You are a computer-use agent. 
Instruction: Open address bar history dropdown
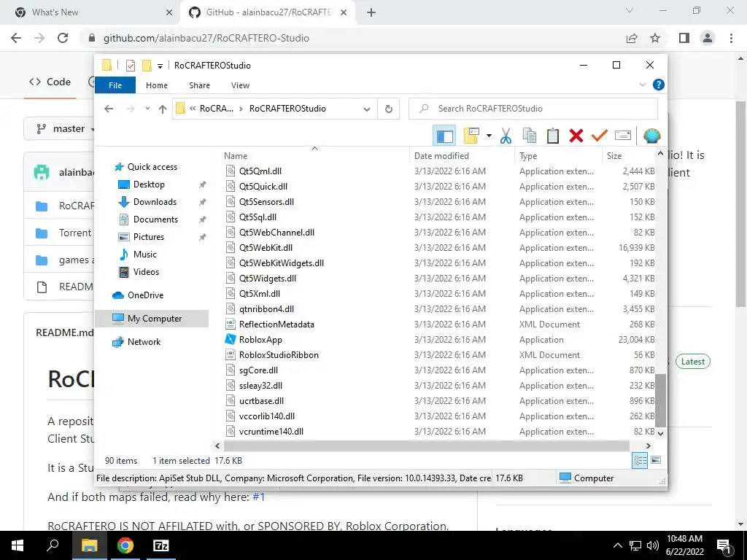click(366, 109)
